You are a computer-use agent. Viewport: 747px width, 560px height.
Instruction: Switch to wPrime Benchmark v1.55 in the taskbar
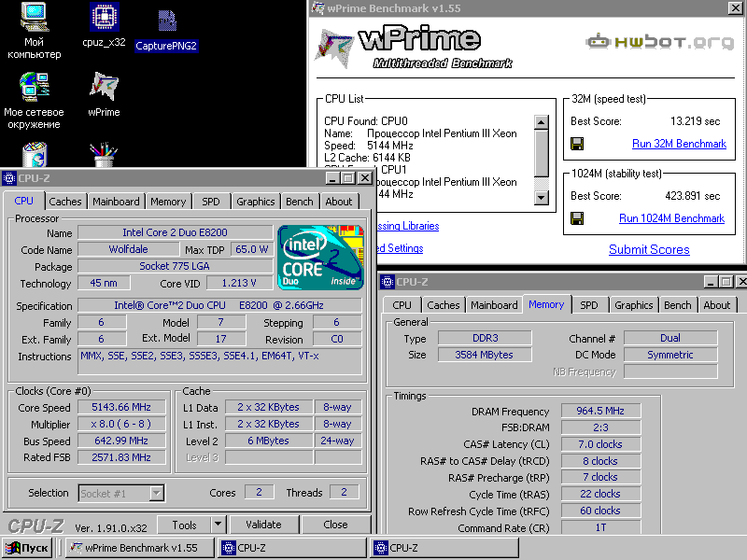pos(139,548)
